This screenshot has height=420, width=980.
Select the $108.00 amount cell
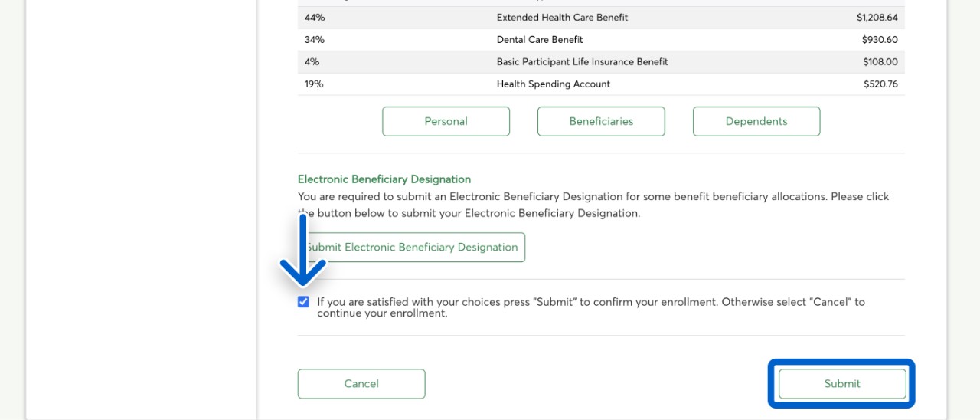point(880,62)
